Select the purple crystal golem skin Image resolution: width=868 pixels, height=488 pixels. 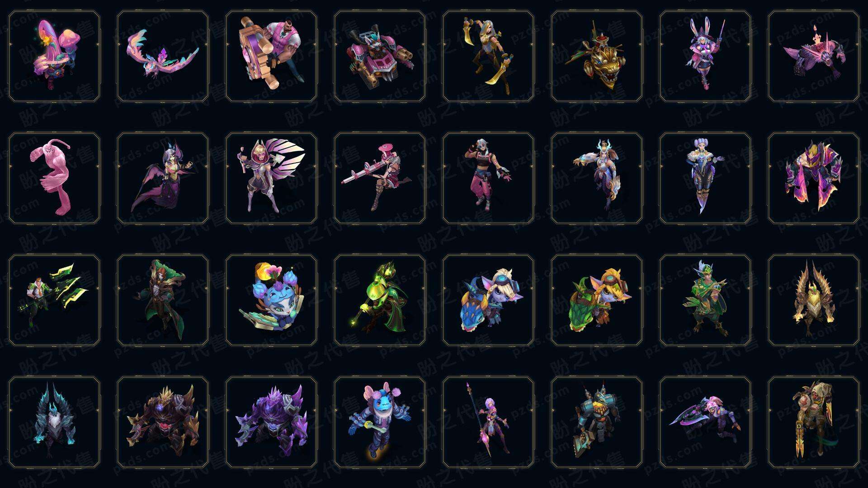tap(271, 422)
